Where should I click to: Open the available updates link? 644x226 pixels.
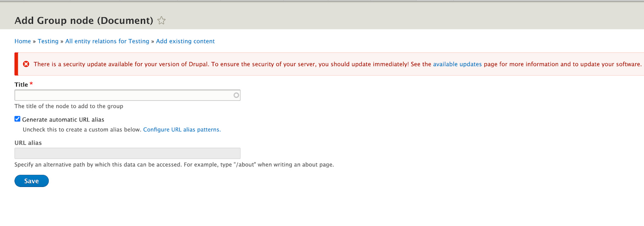457,64
